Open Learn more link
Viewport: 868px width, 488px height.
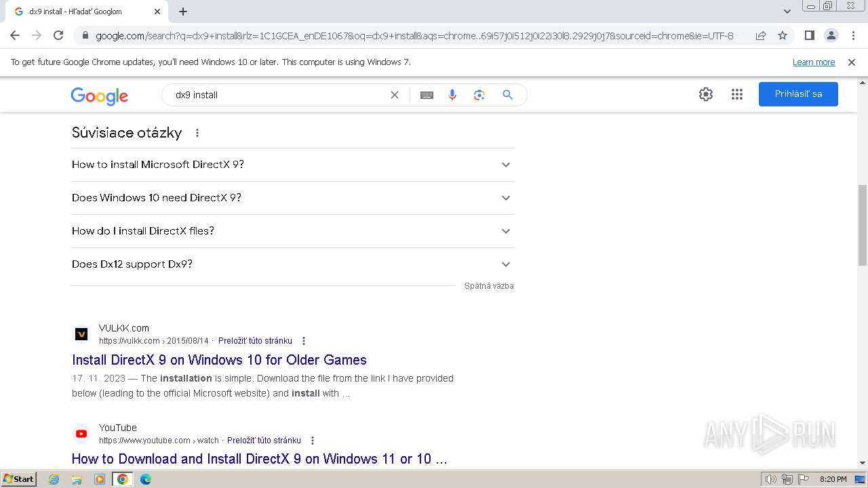point(814,62)
